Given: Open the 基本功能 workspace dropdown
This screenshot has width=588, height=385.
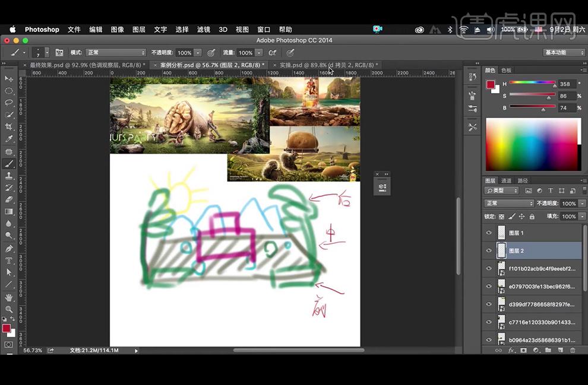Looking at the screenshot, I should [564, 52].
